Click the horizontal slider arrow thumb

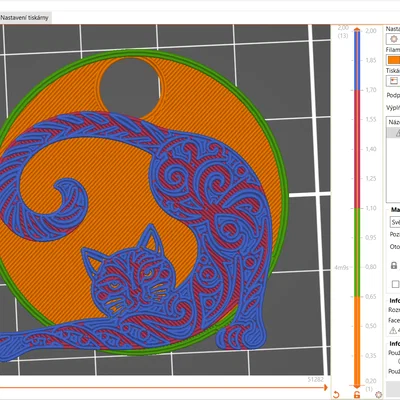click(325, 387)
